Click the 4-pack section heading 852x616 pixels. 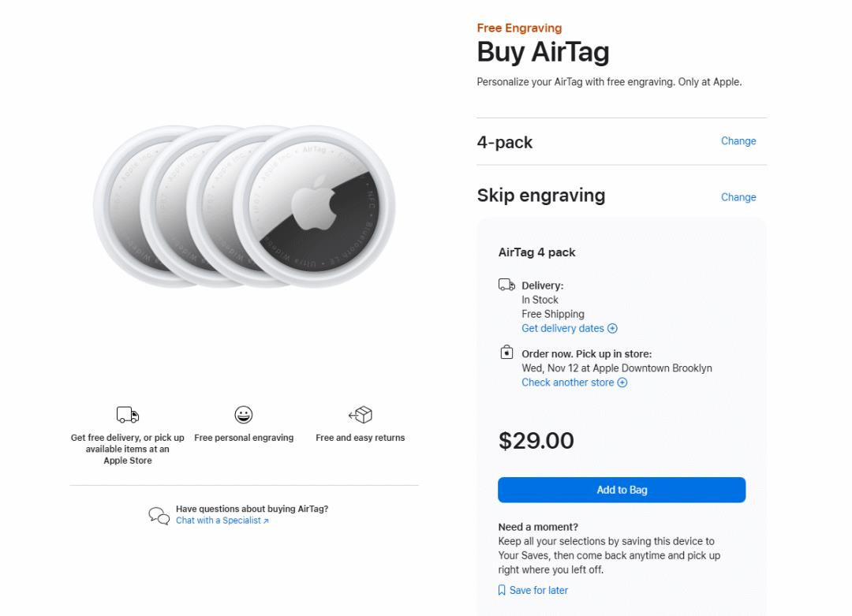point(505,143)
